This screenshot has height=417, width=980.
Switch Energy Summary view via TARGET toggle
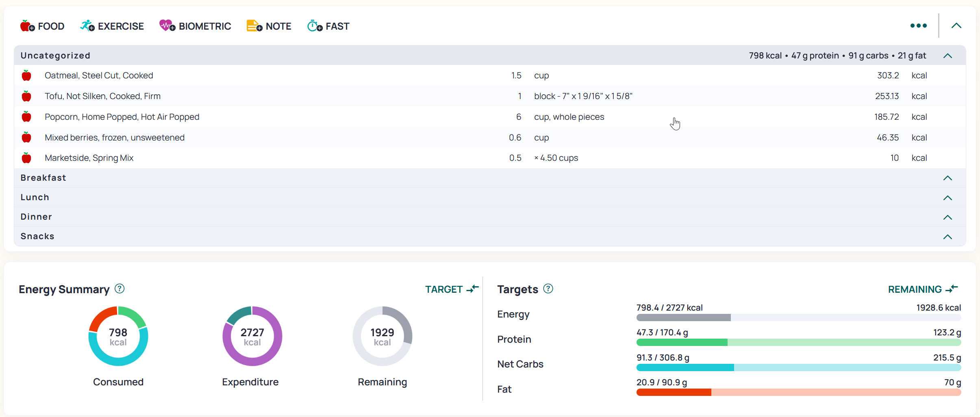pyautogui.click(x=452, y=289)
